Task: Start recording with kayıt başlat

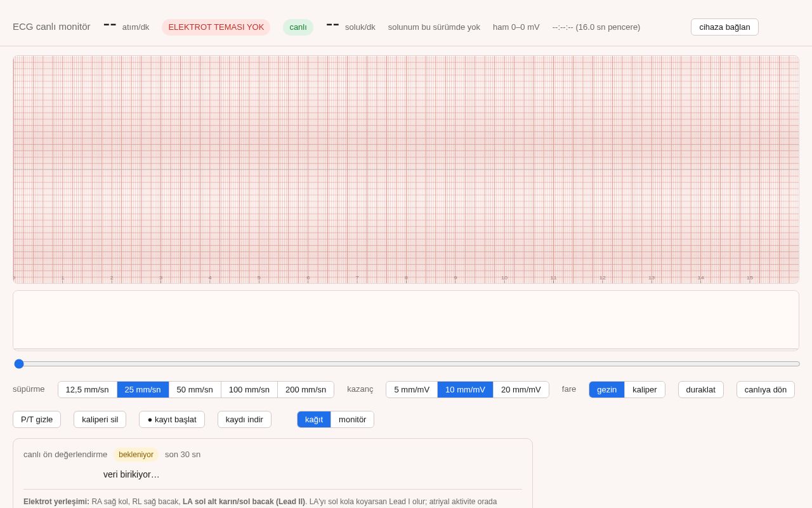Action: tap(172, 419)
